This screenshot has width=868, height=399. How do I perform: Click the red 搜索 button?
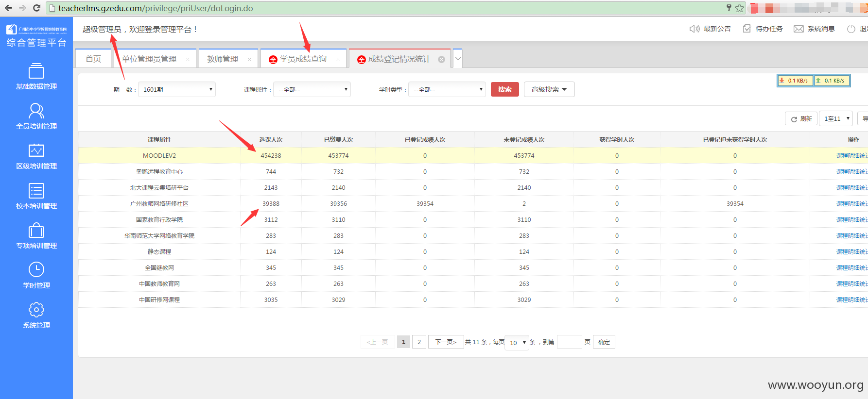505,89
